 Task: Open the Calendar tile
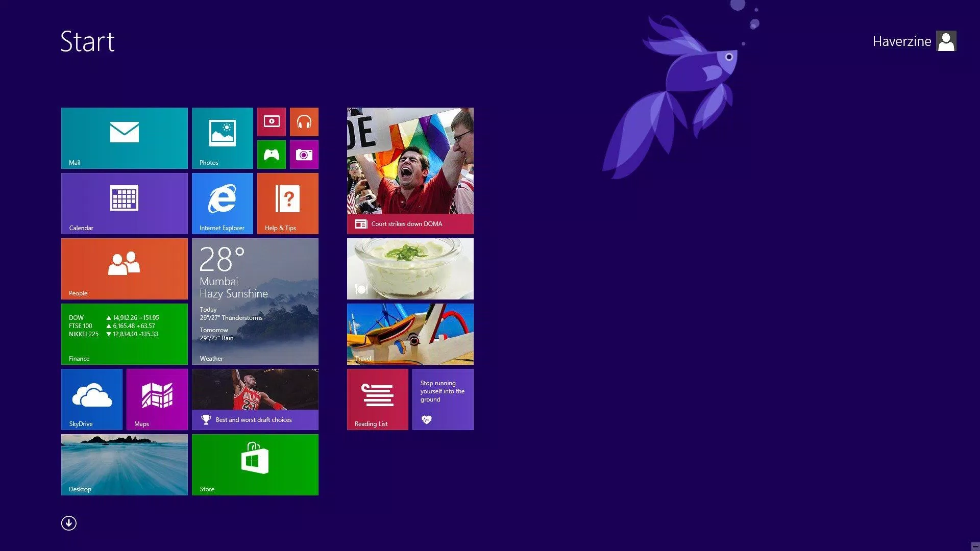click(x=124, y=203)
